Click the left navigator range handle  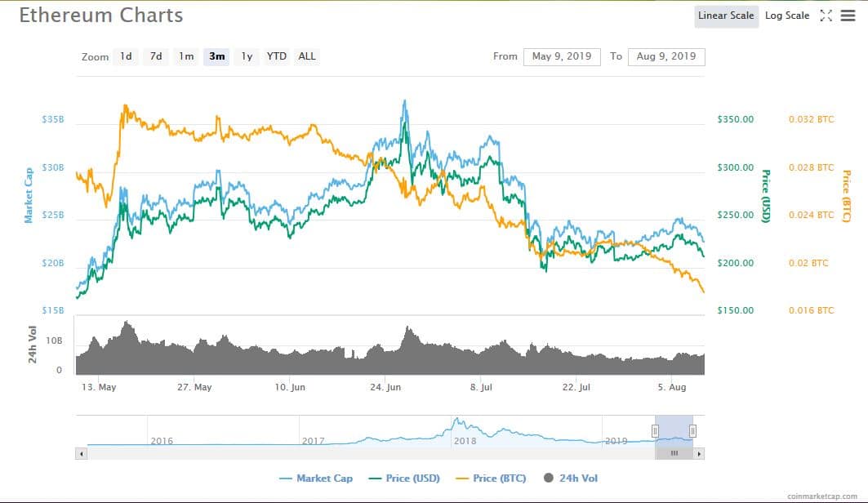pos(655,430)
